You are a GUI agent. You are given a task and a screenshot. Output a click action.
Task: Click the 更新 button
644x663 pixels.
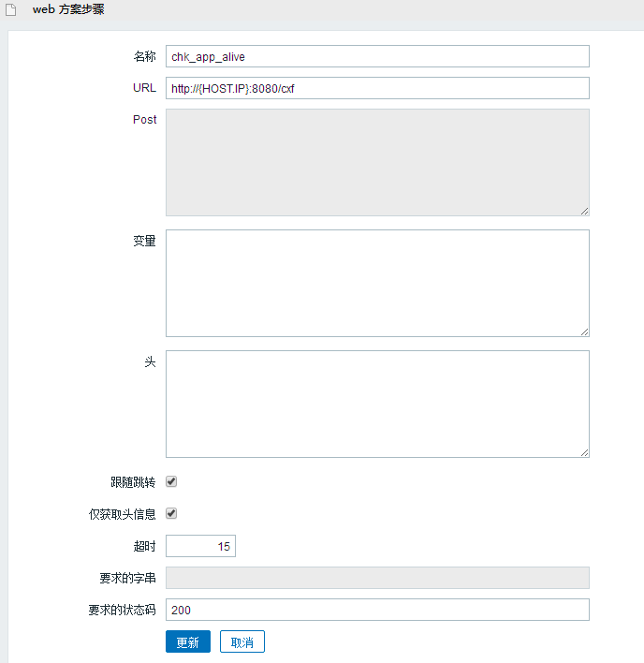[188, 641]
